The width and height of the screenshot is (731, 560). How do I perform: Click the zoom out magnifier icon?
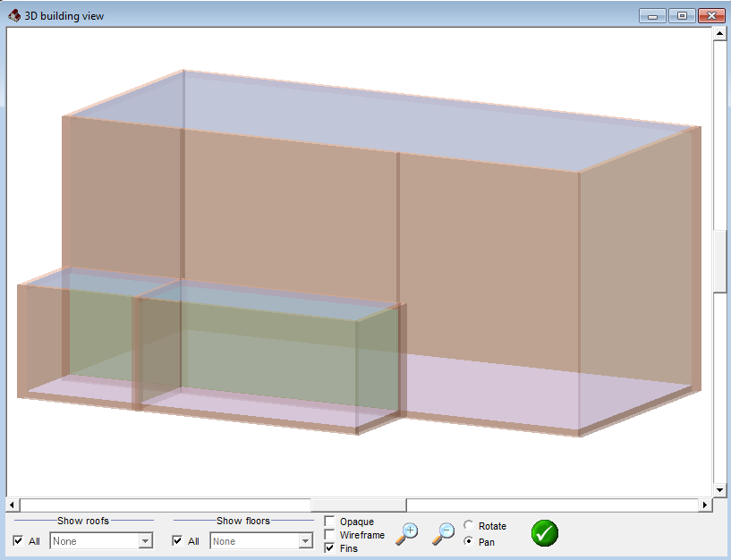click(443, 533)
